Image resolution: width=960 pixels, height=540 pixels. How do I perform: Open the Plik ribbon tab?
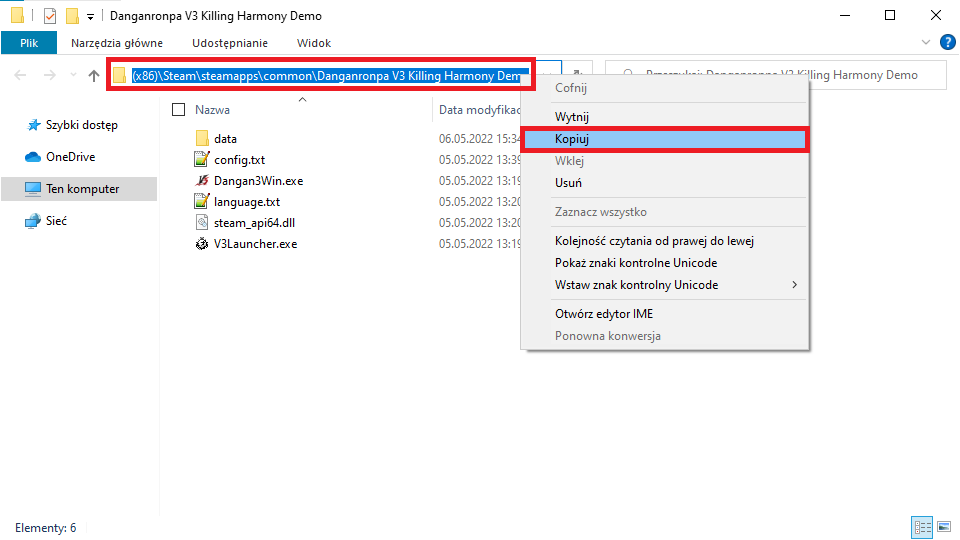click(29, 43)
